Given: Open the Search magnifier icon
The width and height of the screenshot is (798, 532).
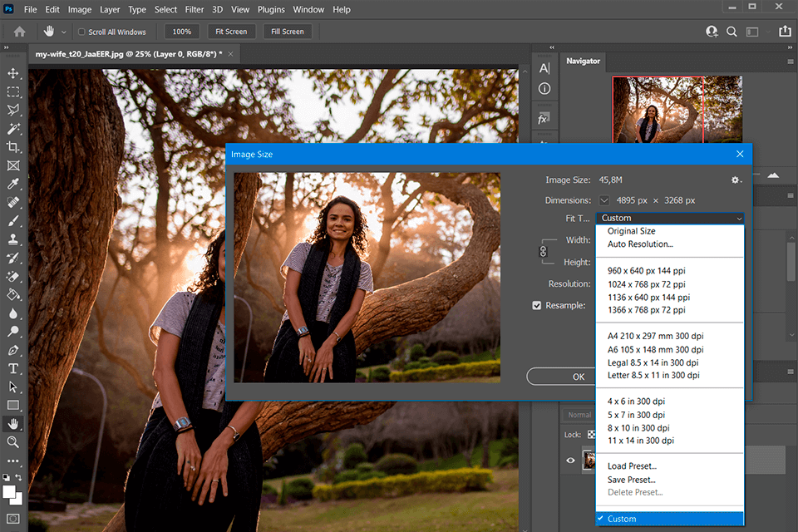Looking at the screenshot, I should [x=731, y=32].
